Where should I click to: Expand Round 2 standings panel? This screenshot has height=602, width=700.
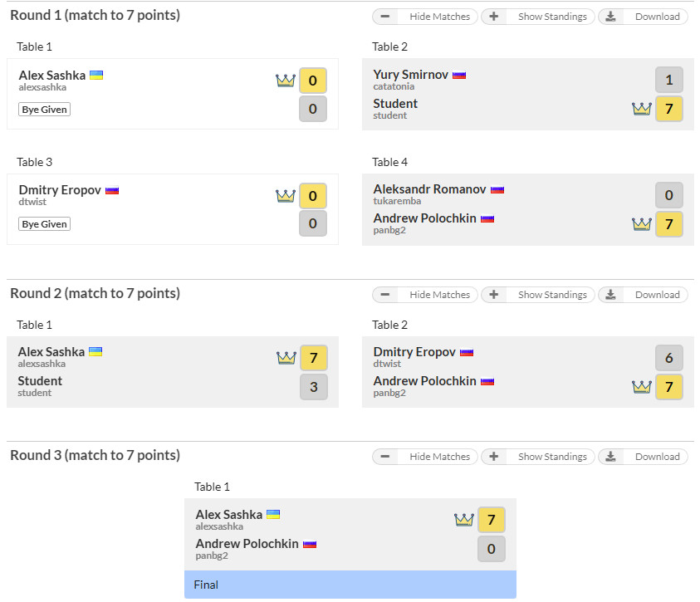pyautogui.click(x=538, y=295)
